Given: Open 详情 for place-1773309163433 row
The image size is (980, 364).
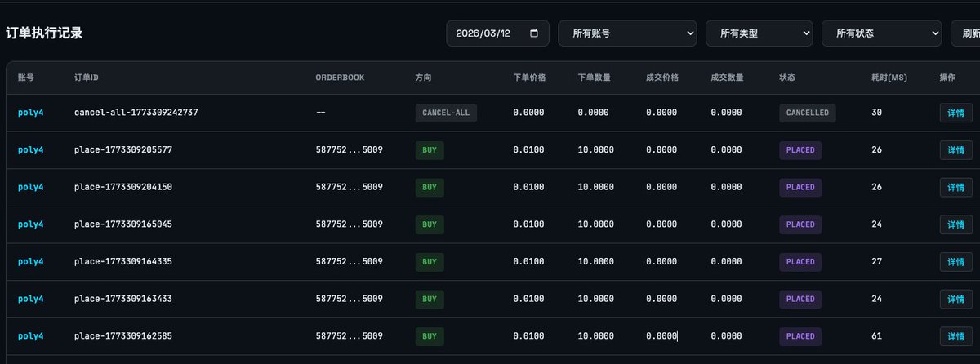Looking at the screenshot, I should [955, 299].
